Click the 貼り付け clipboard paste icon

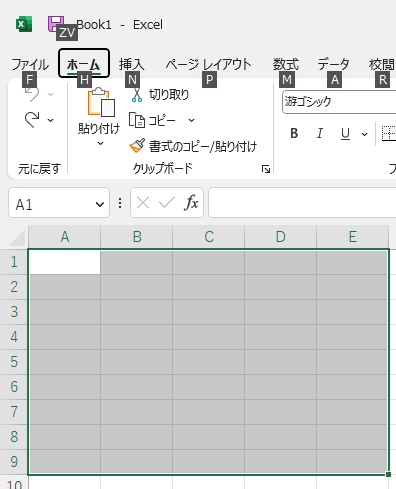coord(101,102)
